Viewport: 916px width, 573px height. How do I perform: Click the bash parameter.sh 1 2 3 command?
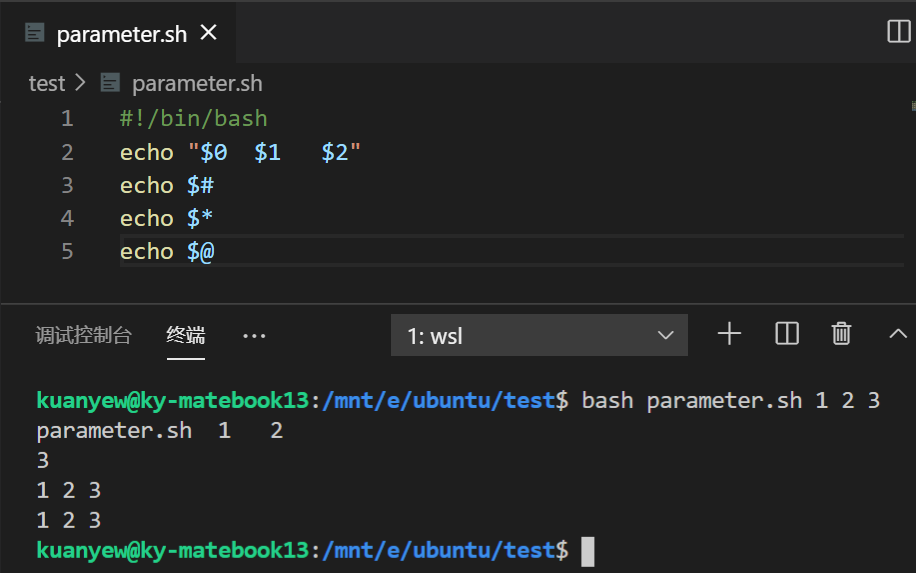(731, 401)
